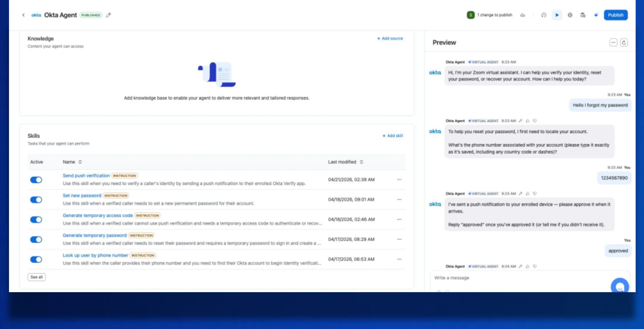Screen dimensions: 644x329
Task: Open Generate temporary access code skill
Action: coord(98,215)
